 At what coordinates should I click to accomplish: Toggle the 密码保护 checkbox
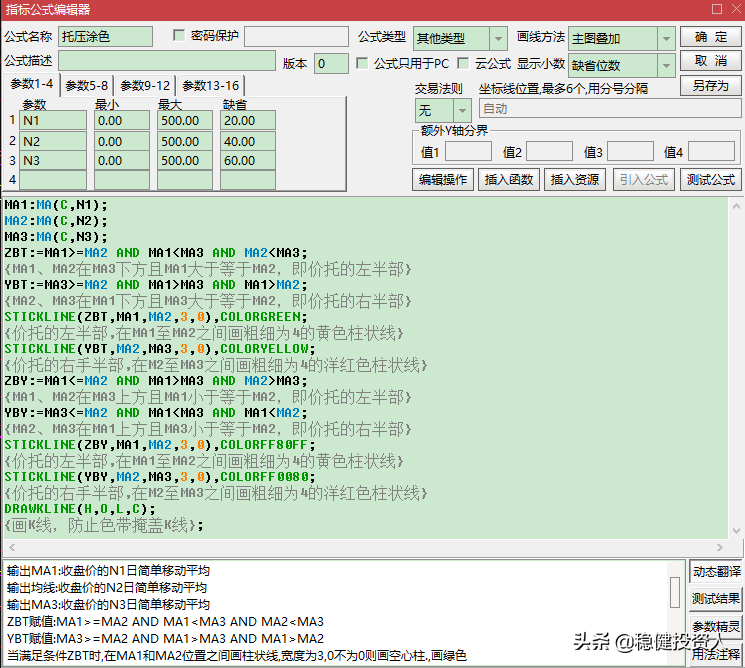click(x=179, y=35)
